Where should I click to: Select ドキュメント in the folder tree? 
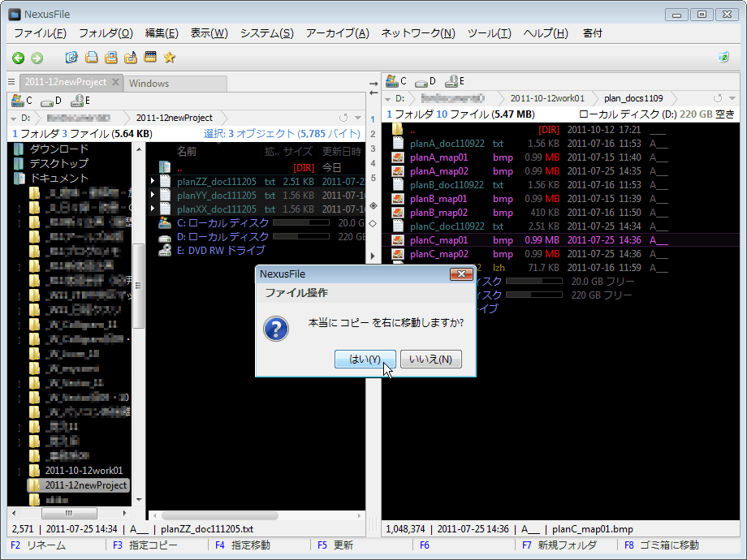coord(59,178)
